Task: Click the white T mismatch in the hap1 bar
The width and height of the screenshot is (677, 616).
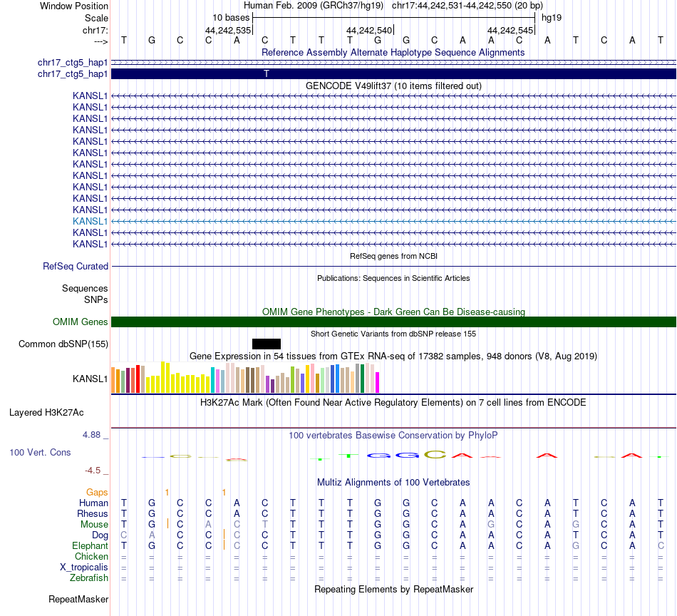Action: tap(267, 74)
